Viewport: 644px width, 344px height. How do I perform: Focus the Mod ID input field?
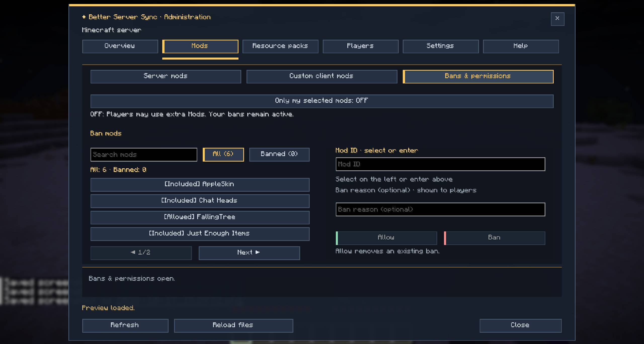(x=440, y=164)
